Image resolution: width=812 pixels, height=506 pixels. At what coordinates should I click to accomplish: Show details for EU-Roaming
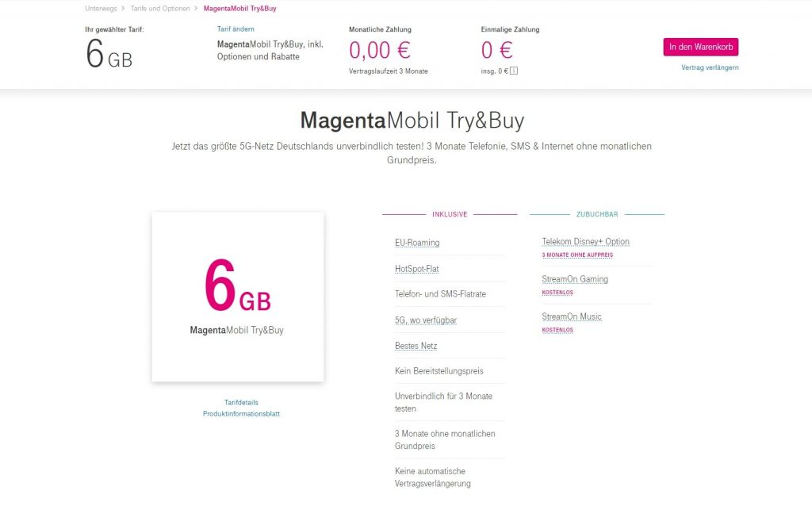click(x=417, y=243)
